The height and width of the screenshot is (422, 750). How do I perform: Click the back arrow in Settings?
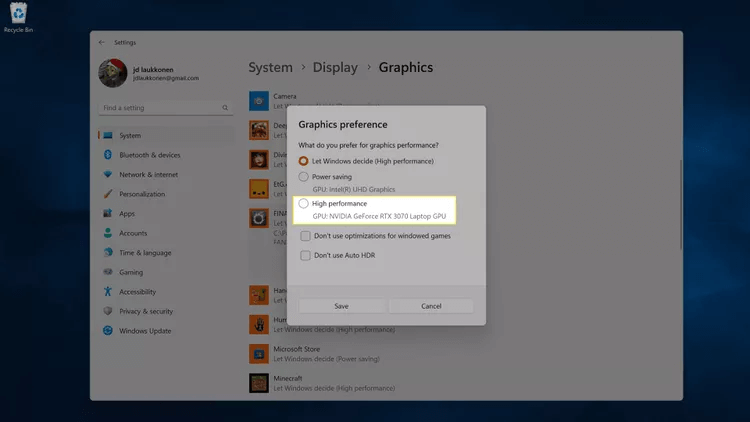[x=101, y=43]
